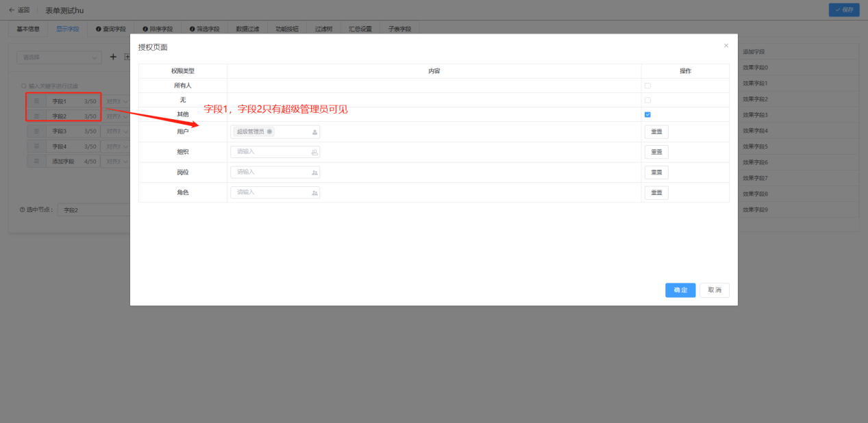Open alignment dropdown for 字段3

(x=116, y=131)
